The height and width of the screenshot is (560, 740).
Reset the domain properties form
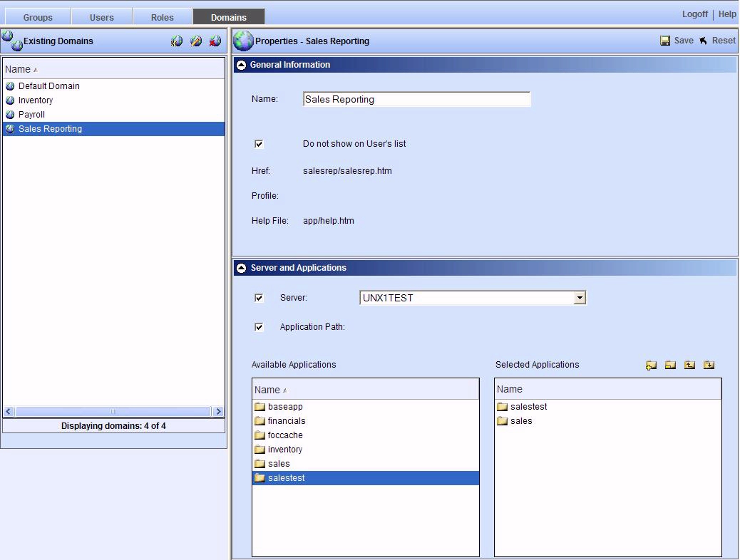click(x=717, y=41)
